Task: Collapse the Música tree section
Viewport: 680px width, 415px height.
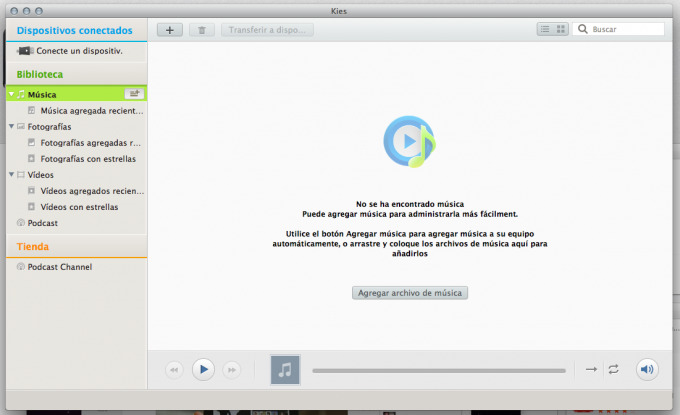Action: coord(11,94)
